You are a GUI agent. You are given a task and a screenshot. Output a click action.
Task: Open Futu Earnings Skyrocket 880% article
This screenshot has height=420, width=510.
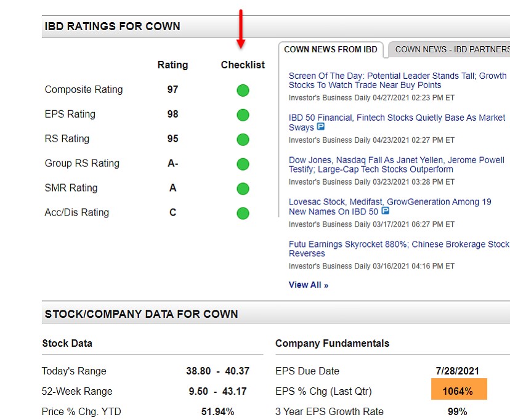coord(399,249)
